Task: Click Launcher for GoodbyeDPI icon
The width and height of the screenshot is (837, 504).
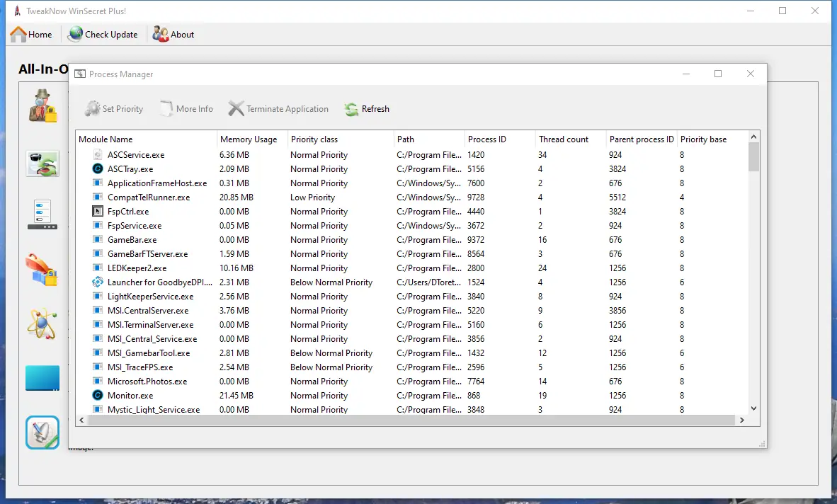Action: (98, 282)
